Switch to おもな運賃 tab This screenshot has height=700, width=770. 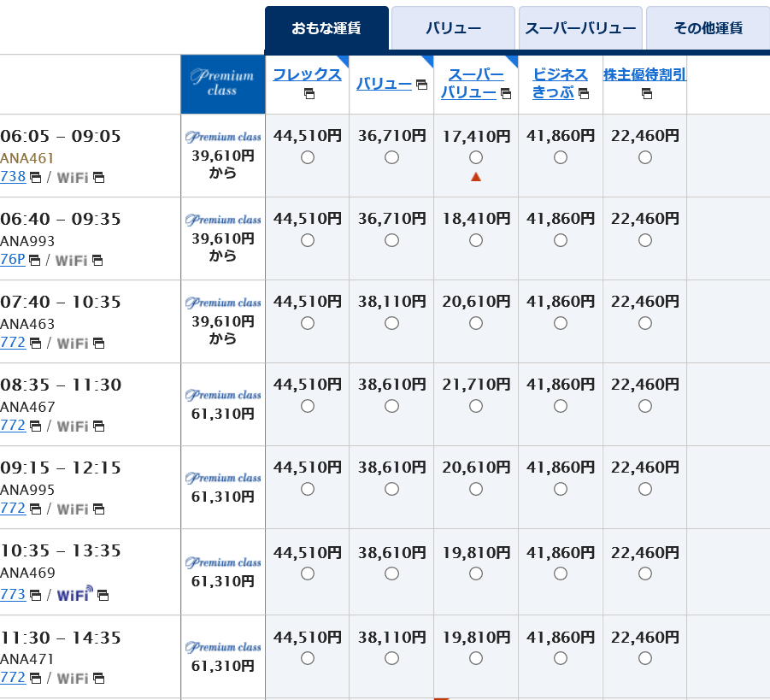pos(326,28)
